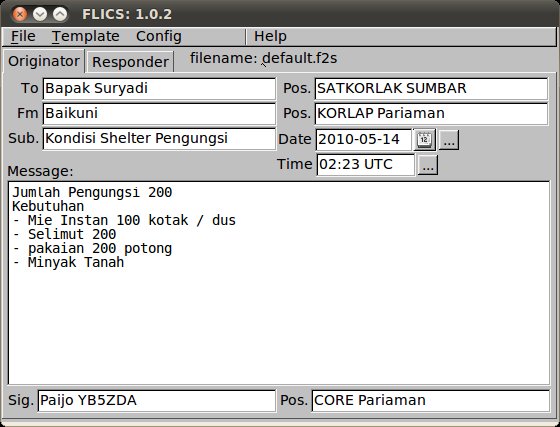560x427 pixels.
Task: Click the ellipsis button beside Date field
Action: point(449,140)
